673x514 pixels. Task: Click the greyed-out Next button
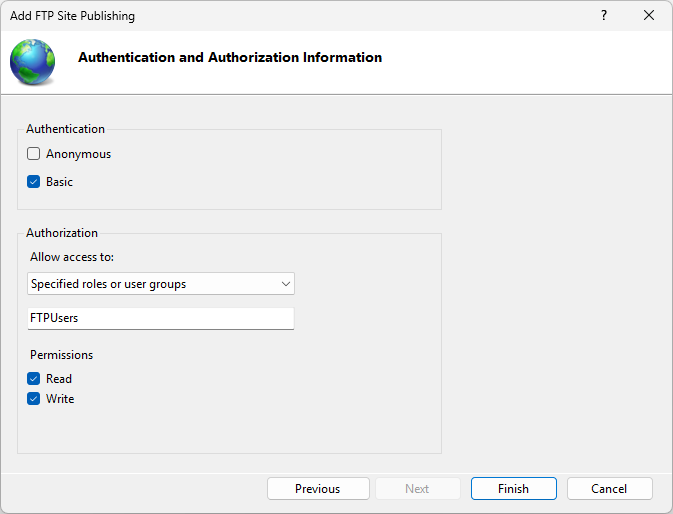click(417, 489)
